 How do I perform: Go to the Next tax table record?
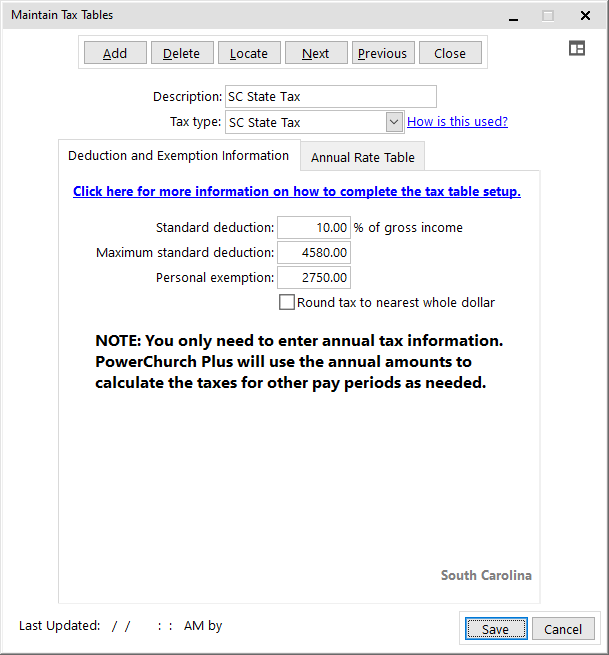pos(315,53)
